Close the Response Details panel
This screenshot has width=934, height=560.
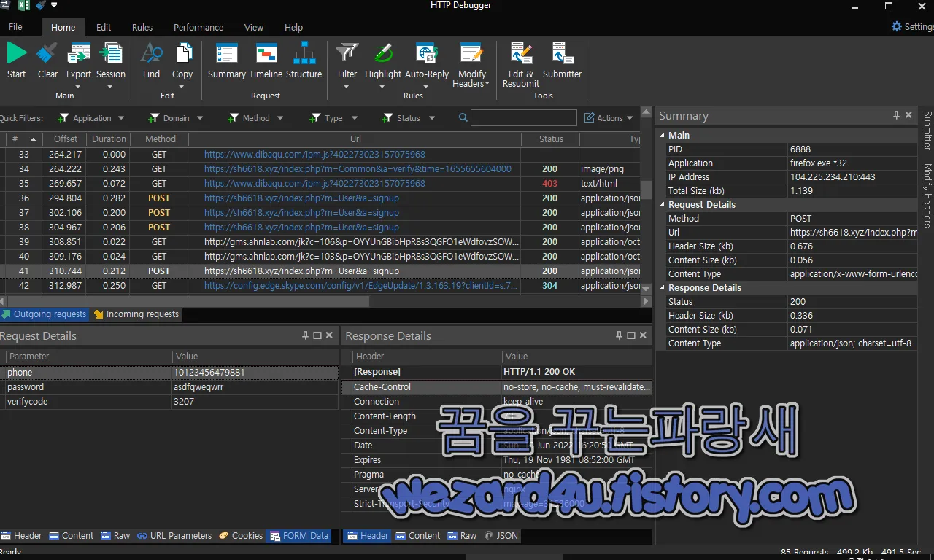[643, 335]
